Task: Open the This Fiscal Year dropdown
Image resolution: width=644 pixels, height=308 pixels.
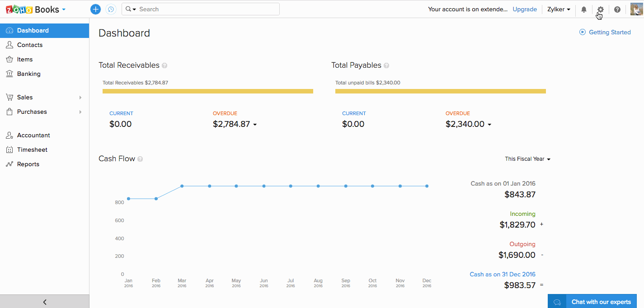Action: (527, 159)
